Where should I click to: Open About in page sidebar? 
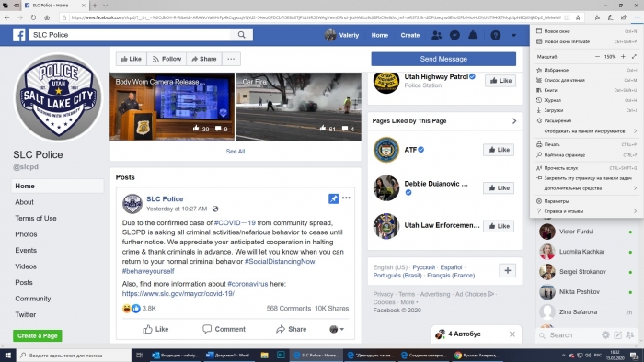tap(24, 202)
